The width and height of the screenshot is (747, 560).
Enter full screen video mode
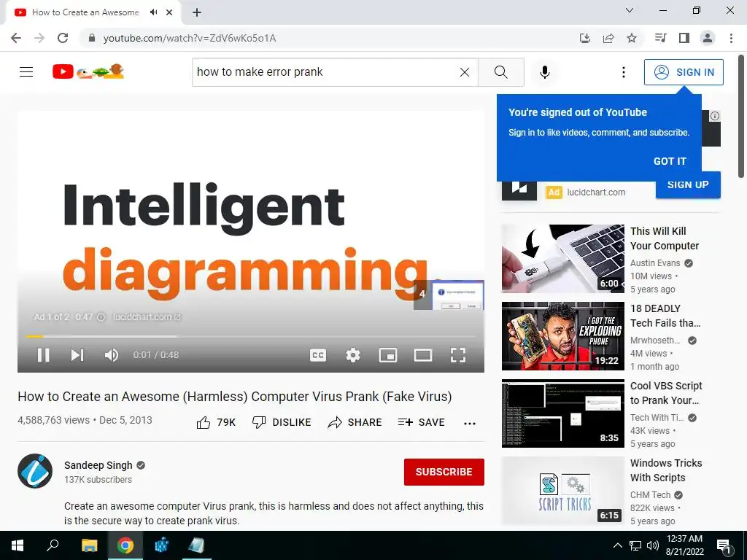coord(458,355)
